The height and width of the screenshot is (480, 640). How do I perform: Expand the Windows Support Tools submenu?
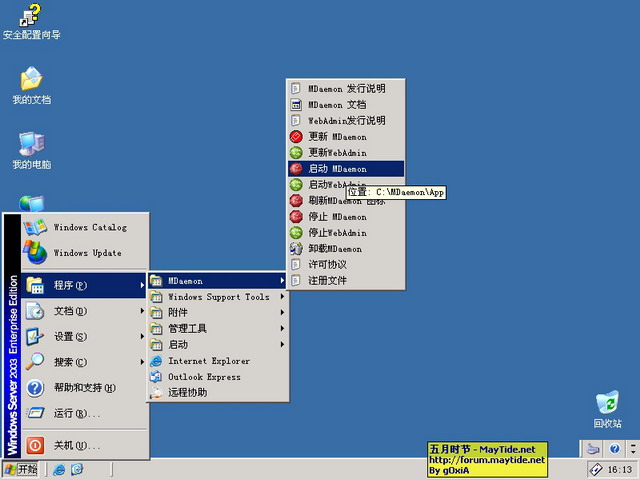(x=218, y=297)
